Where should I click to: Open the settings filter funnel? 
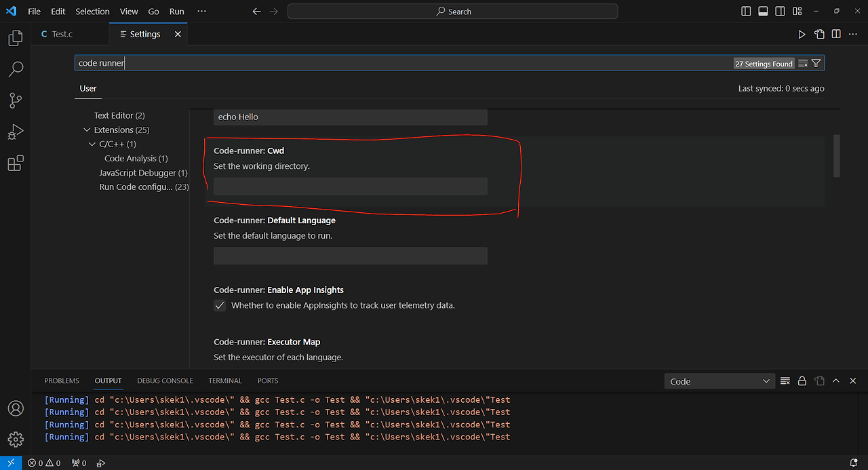(816, 63)
